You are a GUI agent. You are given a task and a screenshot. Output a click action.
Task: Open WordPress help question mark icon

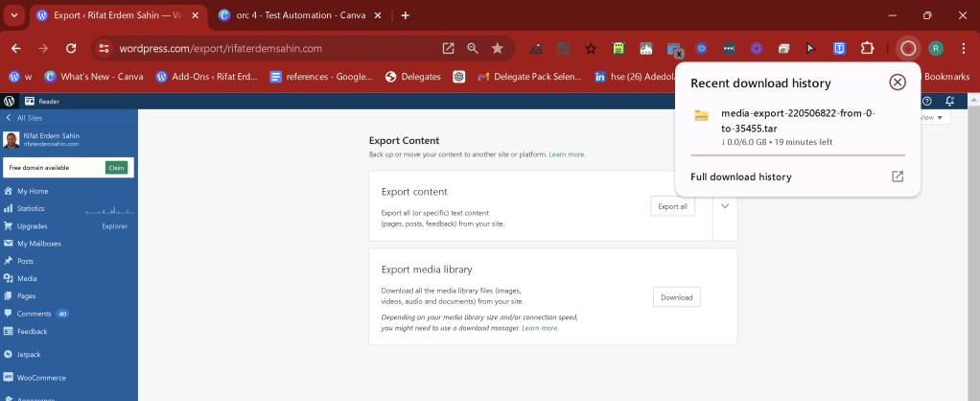point(927,101)
